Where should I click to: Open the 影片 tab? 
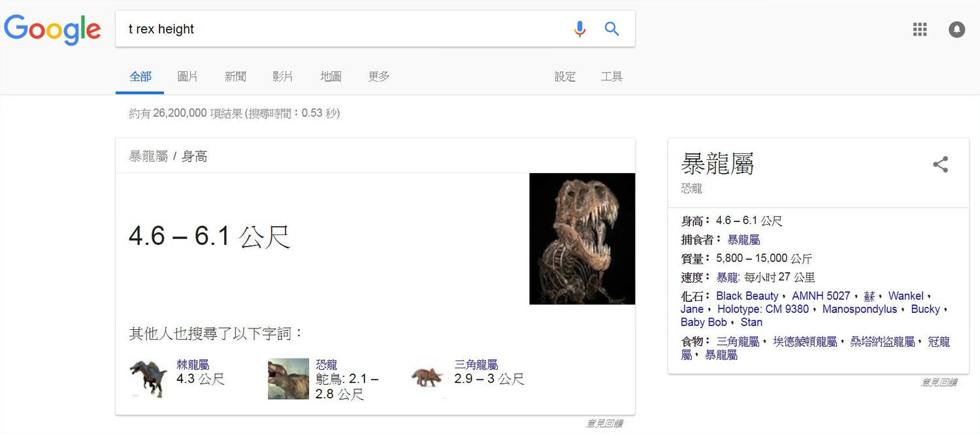point(283,76)
